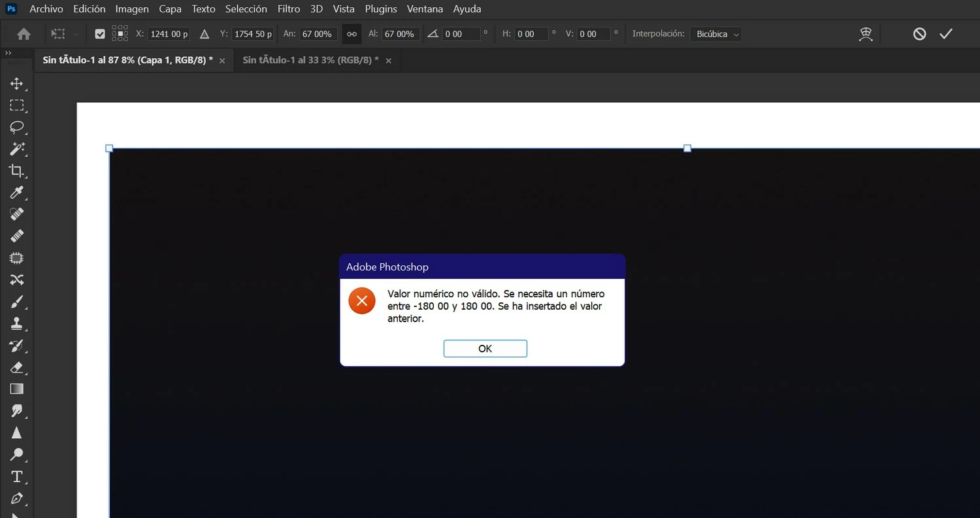Open the 3D menu
The width and height of the screenshot is (980, 518).
317,9
